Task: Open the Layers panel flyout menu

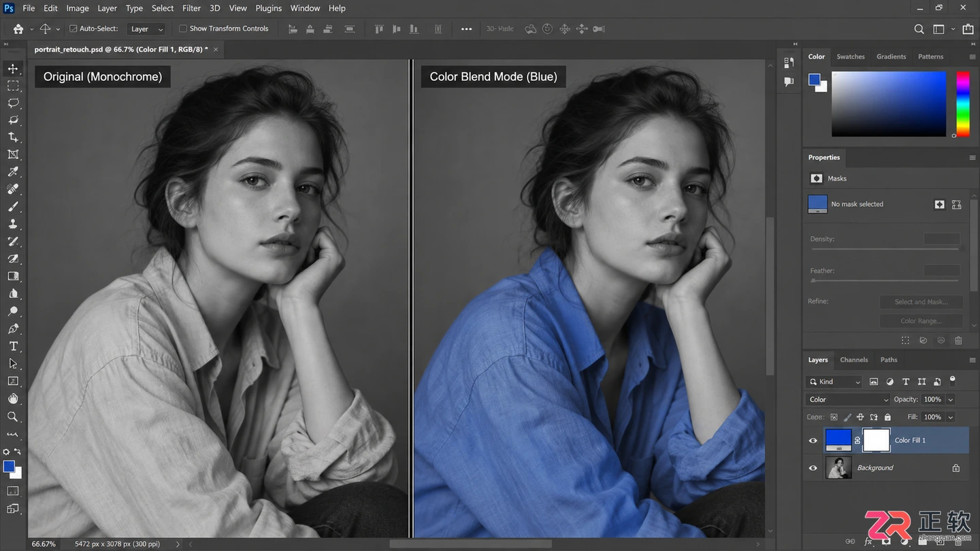Action: point(972,360)
